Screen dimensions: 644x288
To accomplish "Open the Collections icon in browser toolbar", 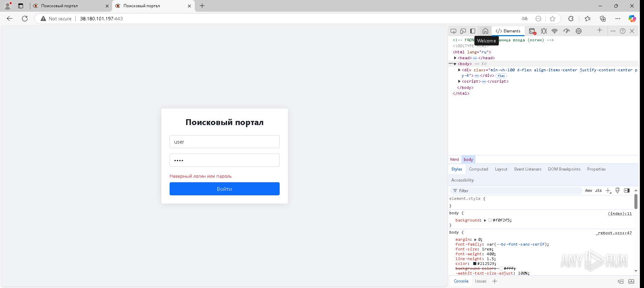I will (x=603, y=19).
